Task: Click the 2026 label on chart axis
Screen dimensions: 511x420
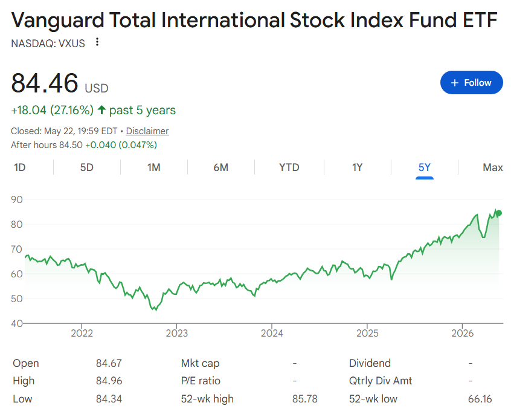Action: 463,333
